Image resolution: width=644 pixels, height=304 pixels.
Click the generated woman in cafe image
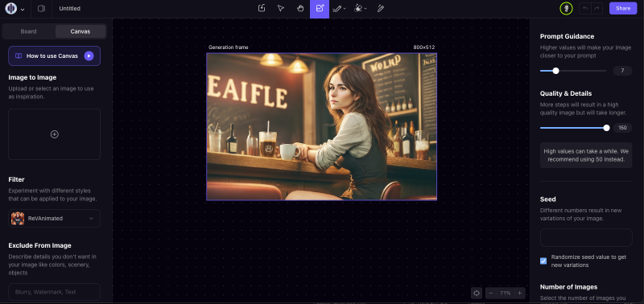pos(321,127)
